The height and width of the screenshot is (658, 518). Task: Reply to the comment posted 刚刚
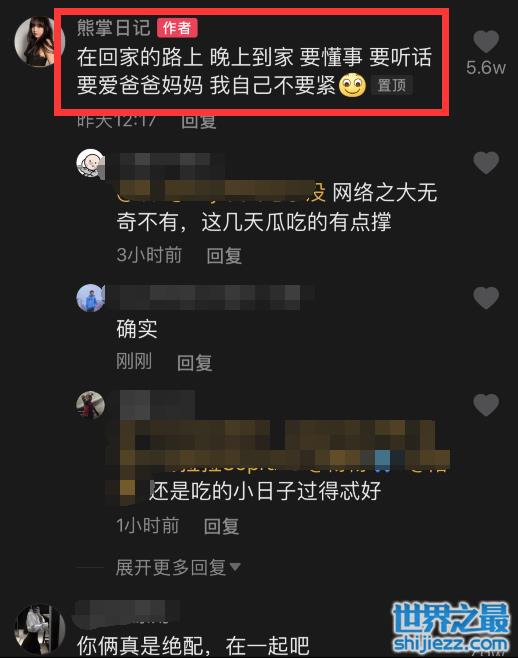(194, 363)
